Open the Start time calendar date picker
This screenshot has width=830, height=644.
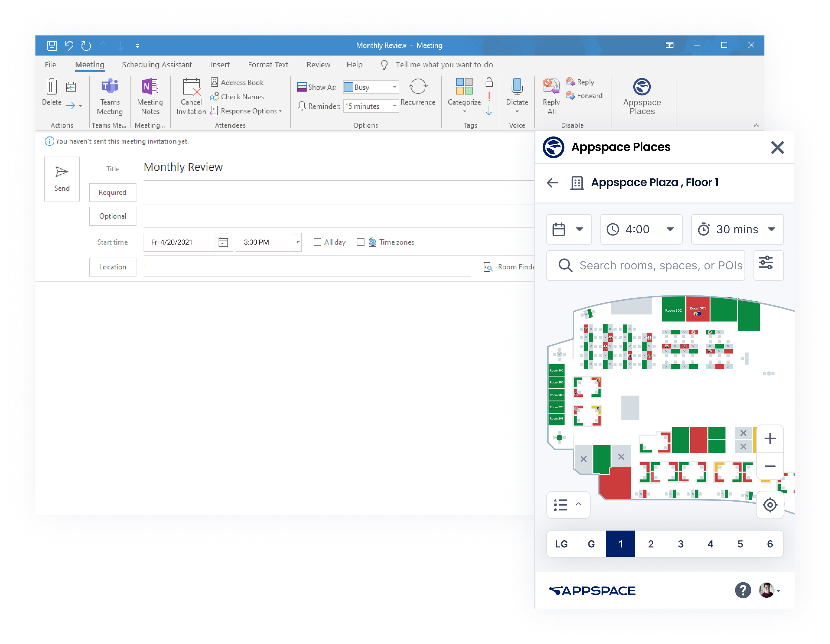tap(223, 242)
